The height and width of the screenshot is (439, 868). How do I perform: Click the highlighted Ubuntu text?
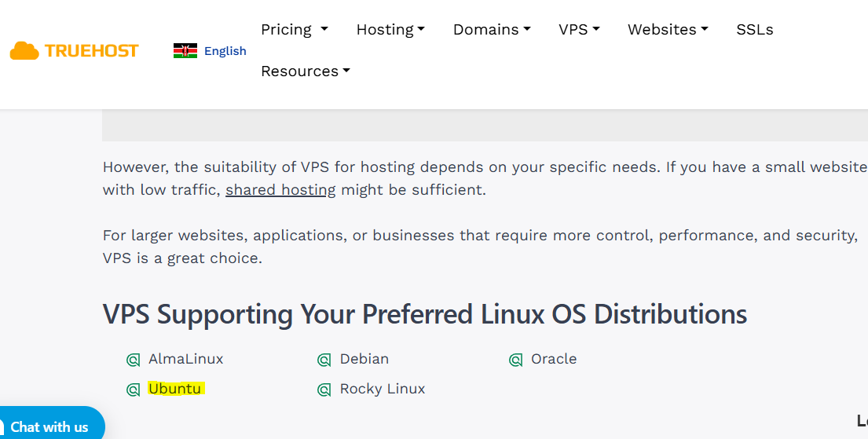coord(175,389)
